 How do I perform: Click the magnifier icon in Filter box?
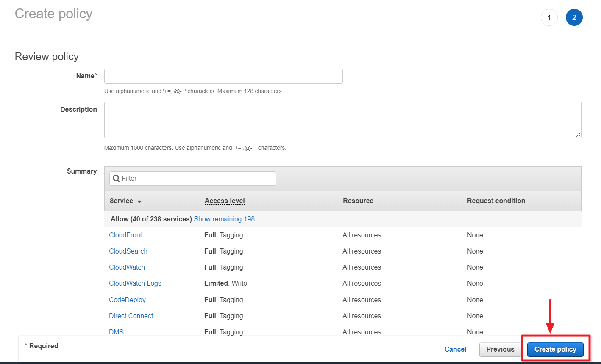tap(116, 179)
